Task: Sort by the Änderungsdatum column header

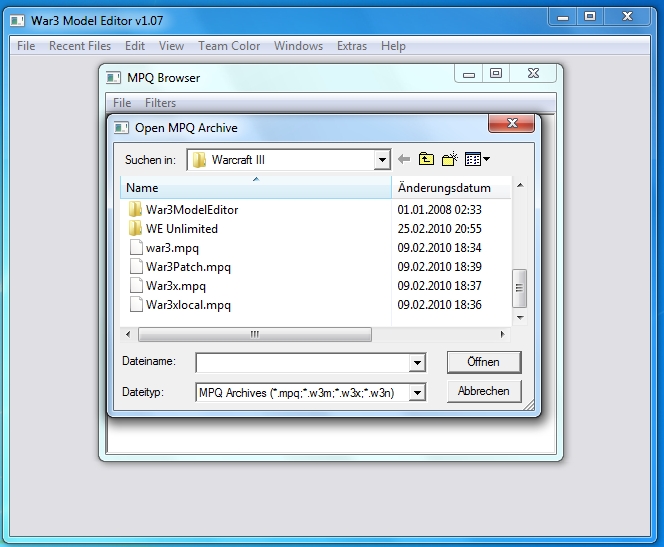Action: (x=451, y=188)
